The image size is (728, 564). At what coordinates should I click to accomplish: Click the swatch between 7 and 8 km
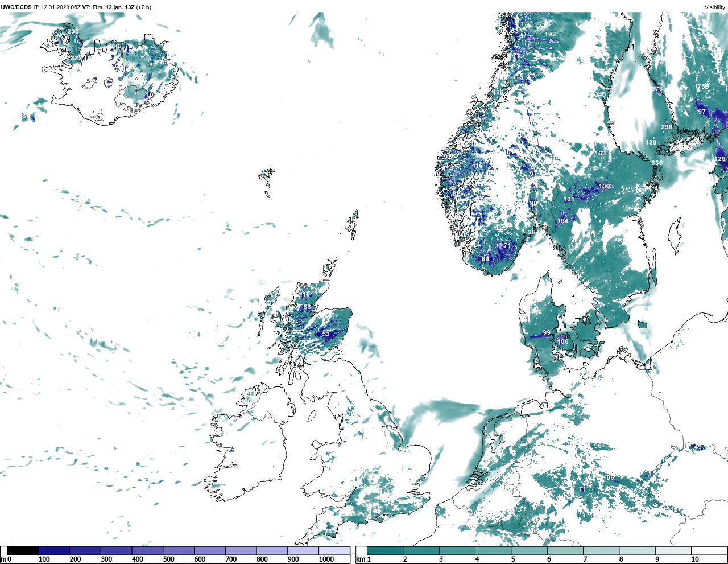601,550
